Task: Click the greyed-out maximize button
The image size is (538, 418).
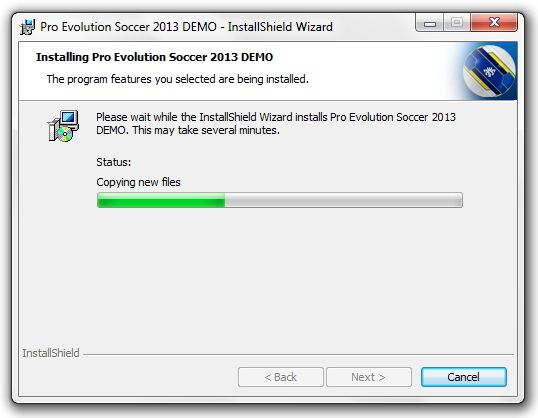Action: pyautogui.click(x=457, y=23)
